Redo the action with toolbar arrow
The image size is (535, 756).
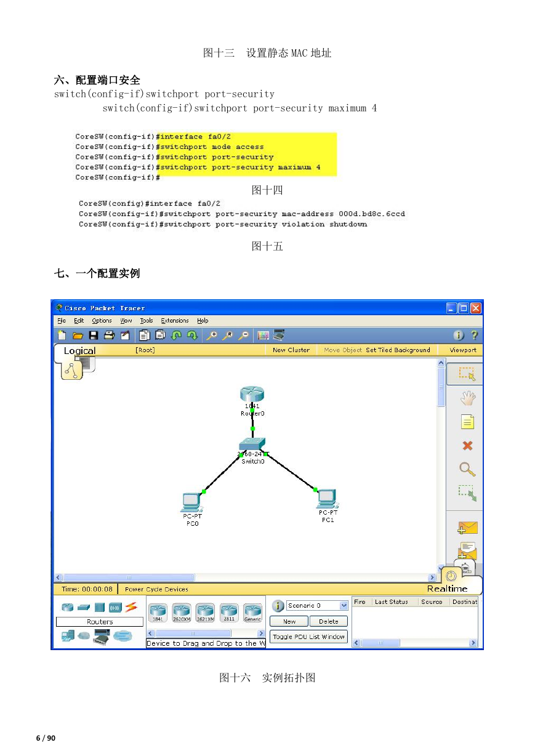(192, 336)
